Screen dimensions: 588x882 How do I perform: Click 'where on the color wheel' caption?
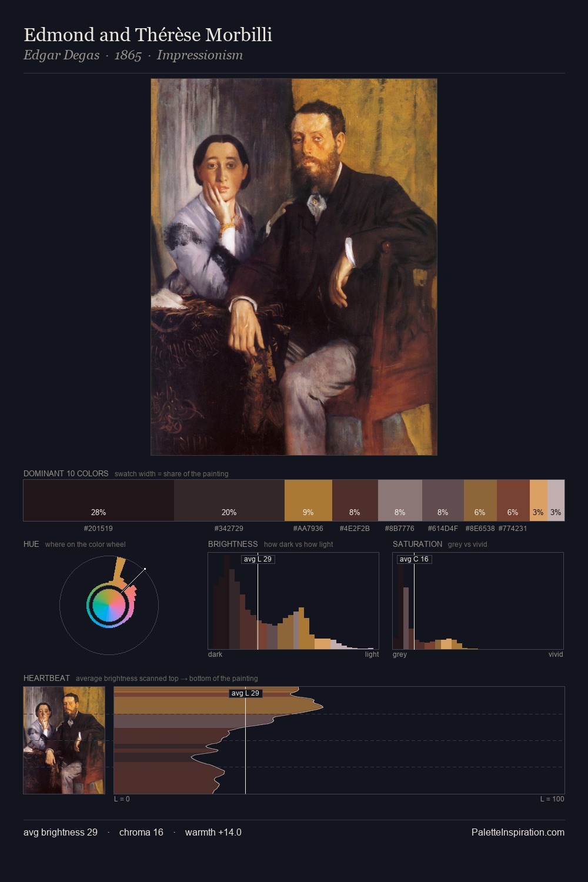(85, 544)
